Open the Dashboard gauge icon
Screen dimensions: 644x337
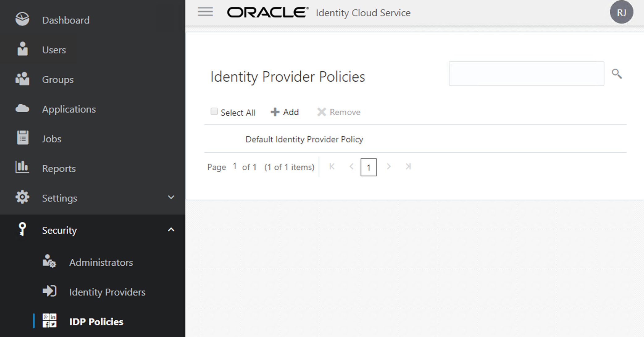point(22,19)
